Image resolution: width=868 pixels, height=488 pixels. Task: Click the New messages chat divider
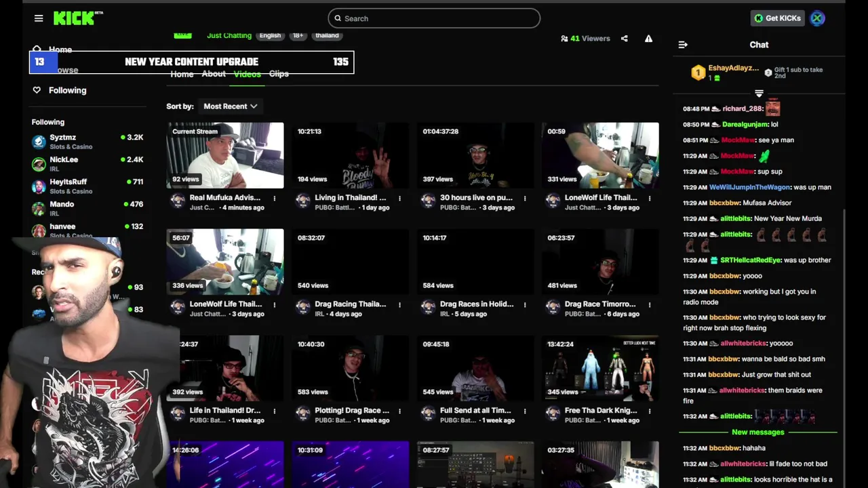tap(758, 432)
